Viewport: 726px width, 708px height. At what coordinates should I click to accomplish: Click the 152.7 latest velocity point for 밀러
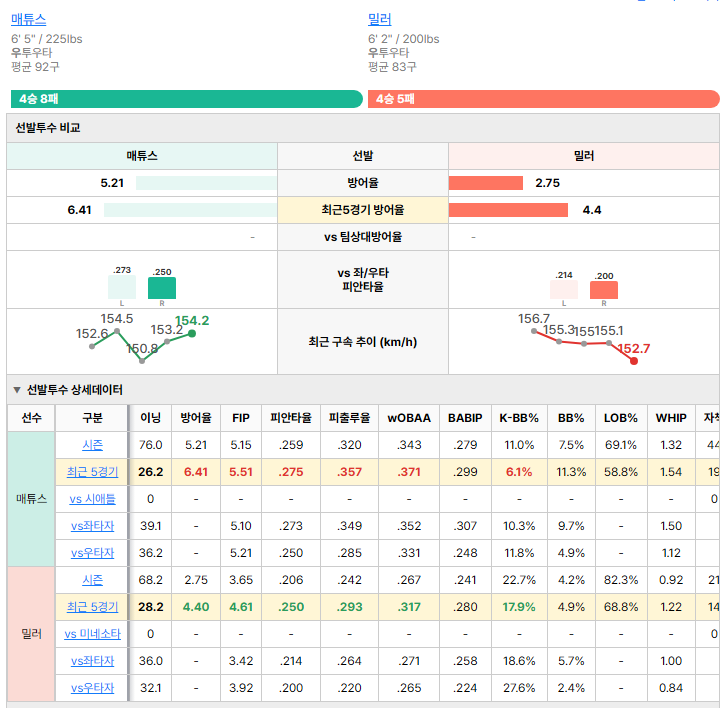(634, 361)
